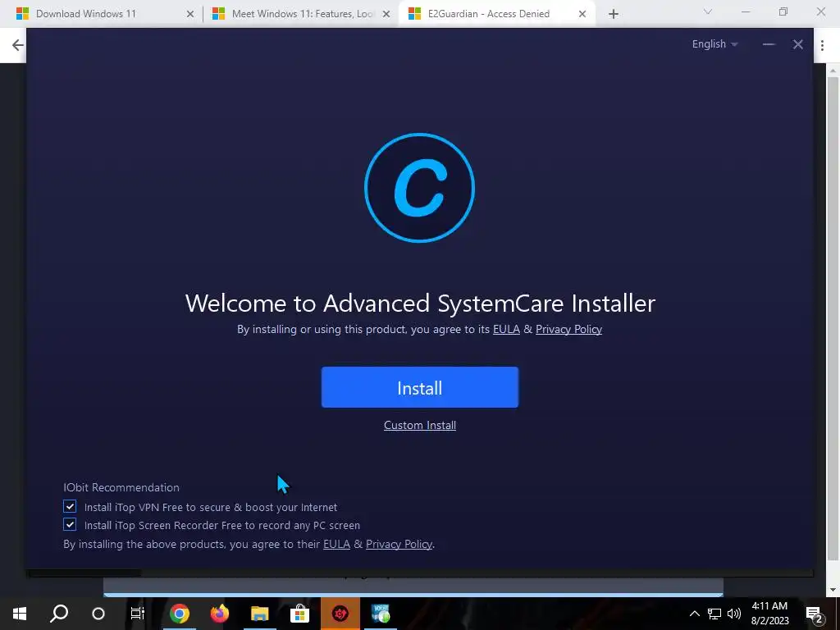Open the Custom Install link

419,426
